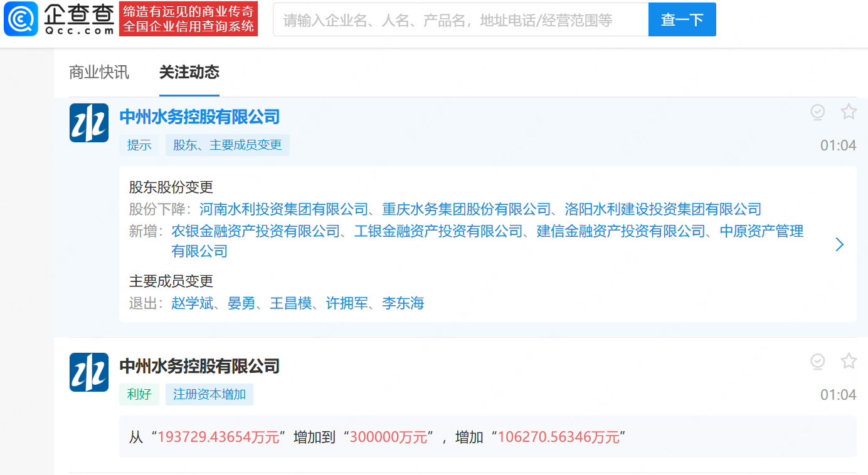Mark the shareholder-change entry as read

817,112
